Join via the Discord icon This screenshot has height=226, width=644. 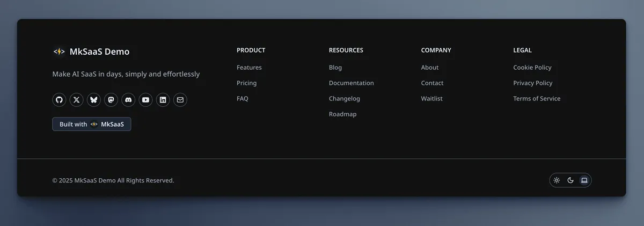pos(128,100)
